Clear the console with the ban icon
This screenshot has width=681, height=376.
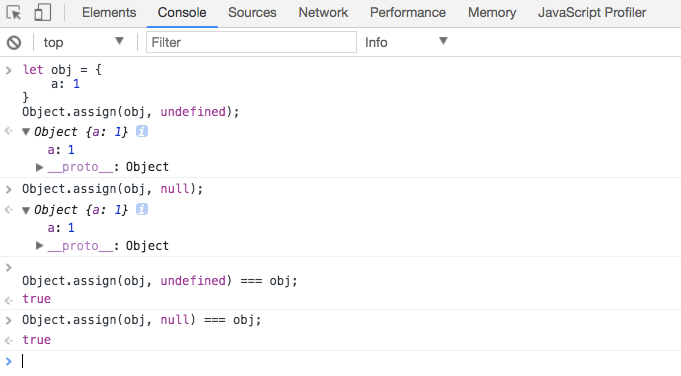pyautogui.click(x=14, y=43)
